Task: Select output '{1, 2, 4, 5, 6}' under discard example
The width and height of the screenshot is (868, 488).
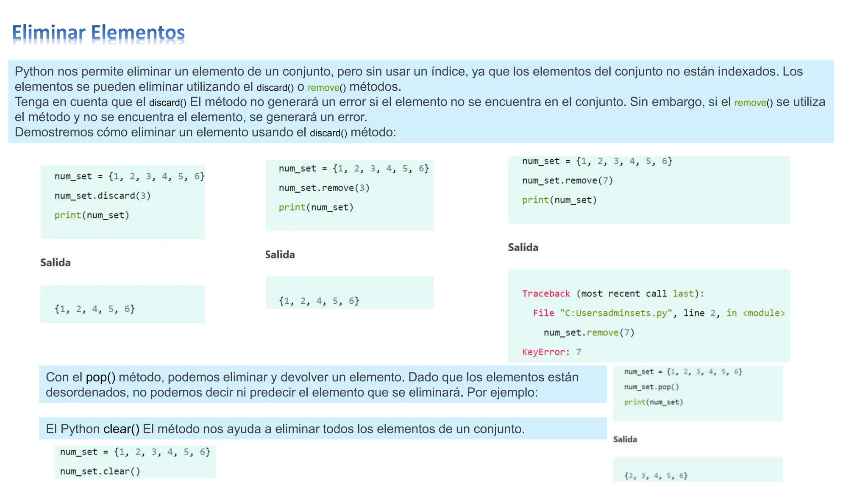Action: pos(95,309)
